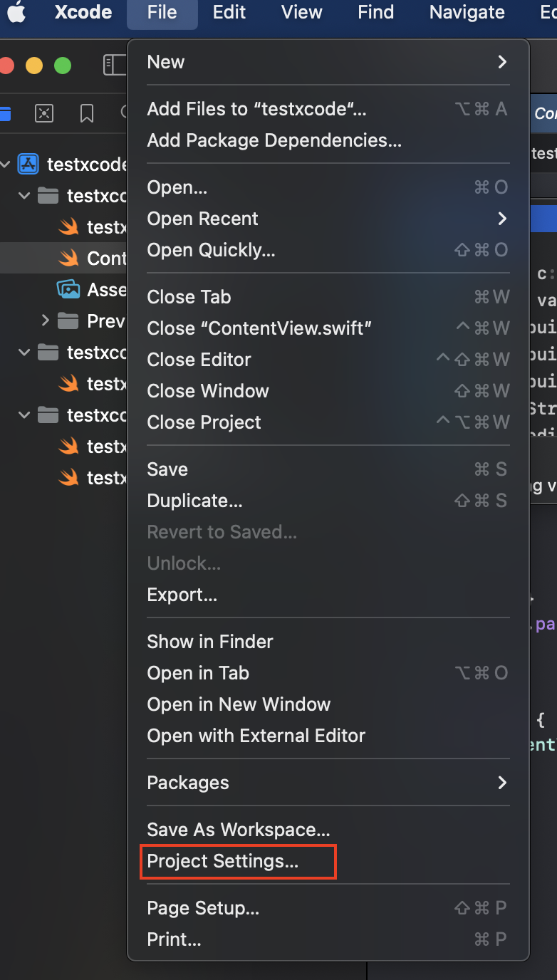Select Show in Finder
This screenshot has width=557, height=980.
[328, 642]
